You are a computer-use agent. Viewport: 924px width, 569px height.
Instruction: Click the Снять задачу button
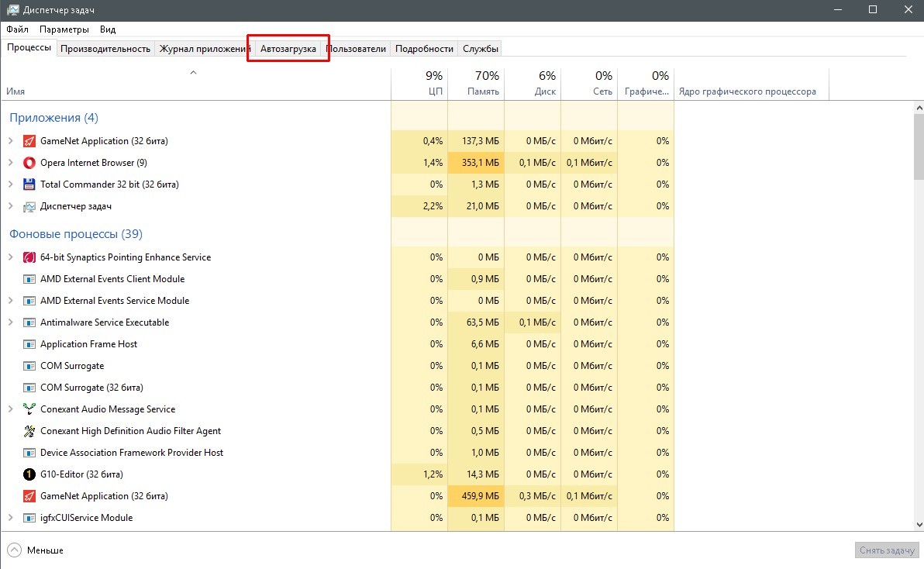click(886, 550)
